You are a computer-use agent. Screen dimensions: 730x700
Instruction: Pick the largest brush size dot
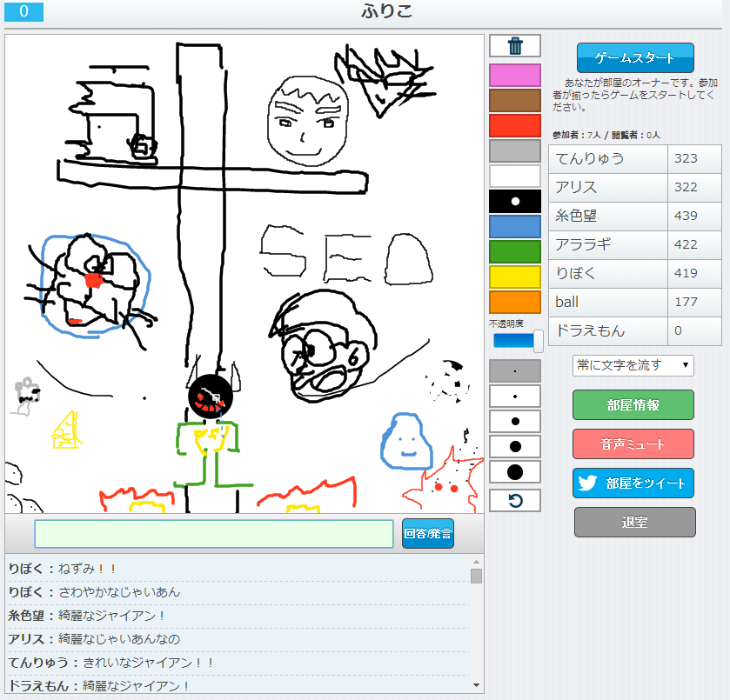pos(515,472)
